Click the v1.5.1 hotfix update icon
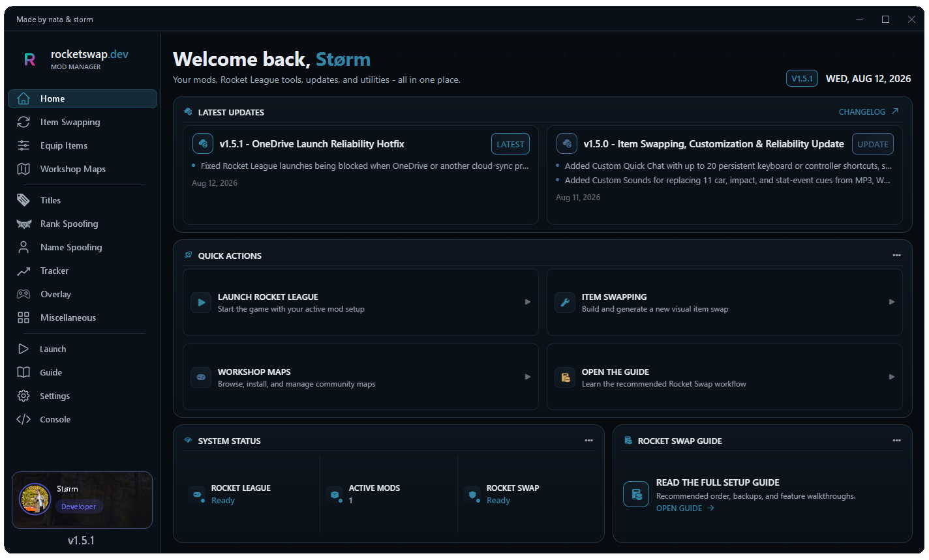This screenshot has width=929, height=560. coord(203,143)
